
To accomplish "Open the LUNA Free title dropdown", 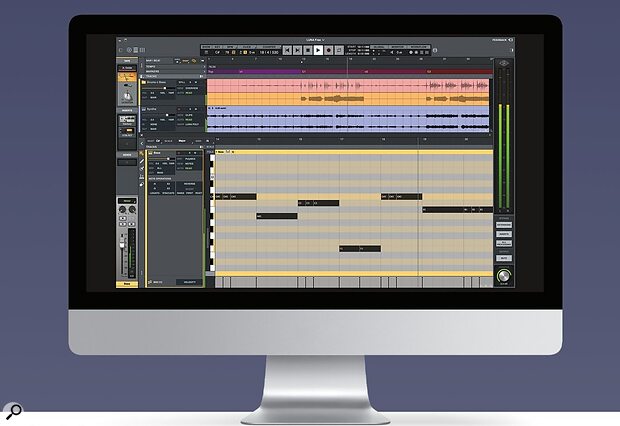I will [x=315, y=40].
